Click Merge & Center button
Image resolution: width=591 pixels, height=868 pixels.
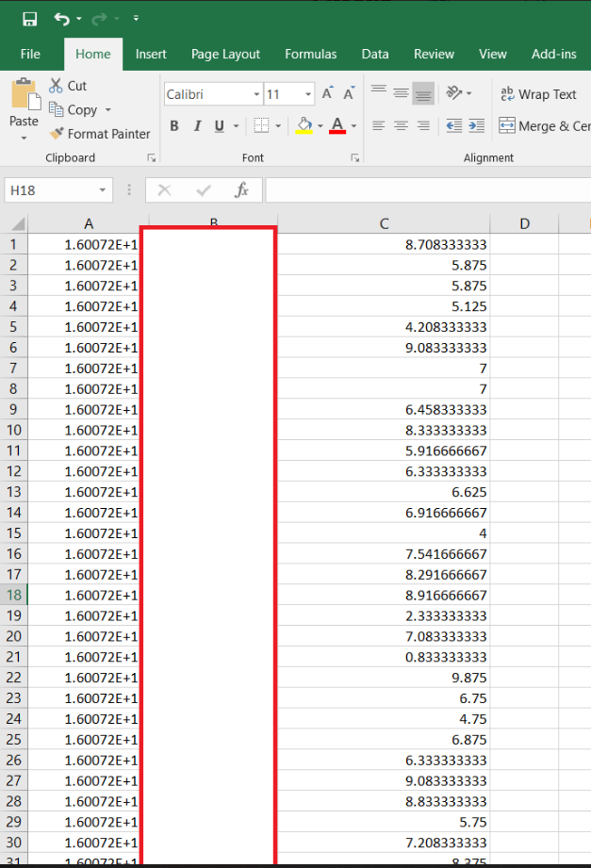[545, 125]
